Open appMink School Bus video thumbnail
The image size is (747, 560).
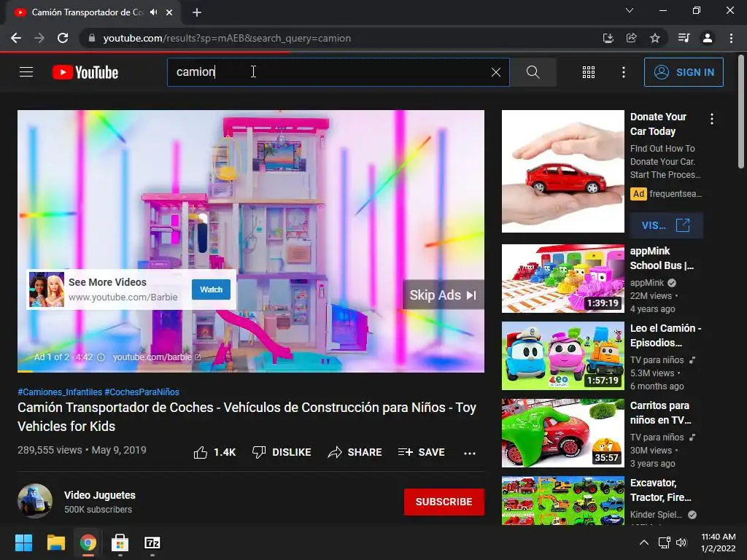click(x=563, y=279)
